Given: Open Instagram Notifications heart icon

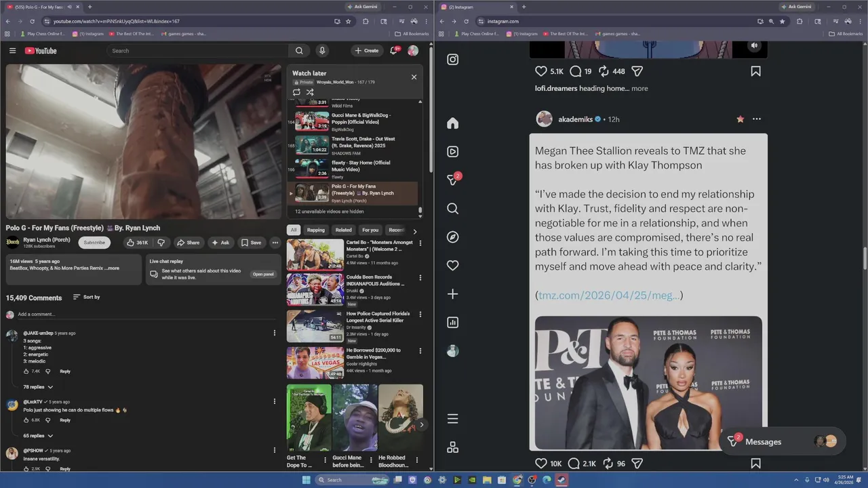Looking at the screenshot, I should (453, 266).
